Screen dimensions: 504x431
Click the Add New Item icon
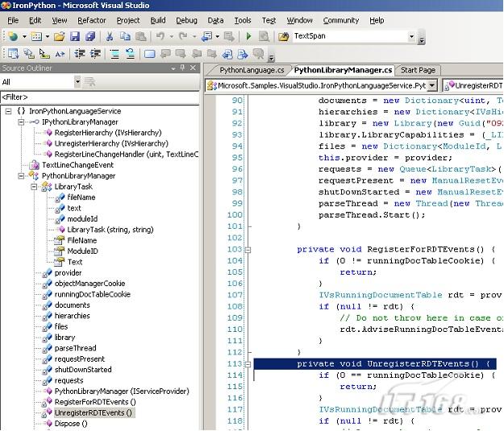(36, 36)
